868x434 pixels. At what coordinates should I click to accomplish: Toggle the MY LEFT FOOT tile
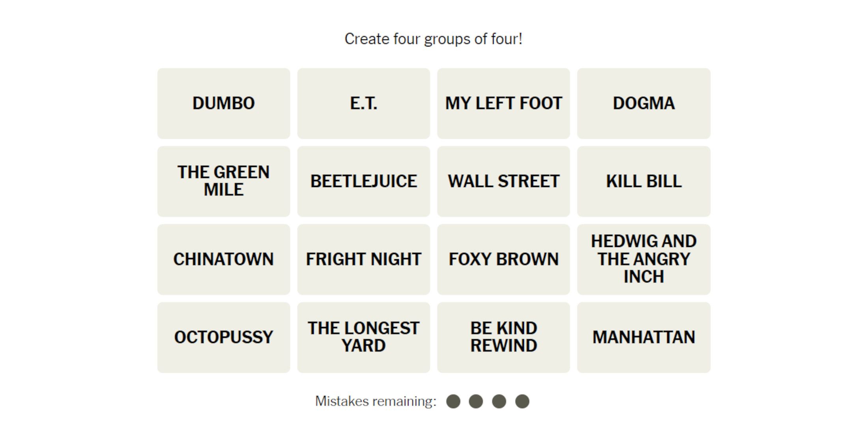503,103
